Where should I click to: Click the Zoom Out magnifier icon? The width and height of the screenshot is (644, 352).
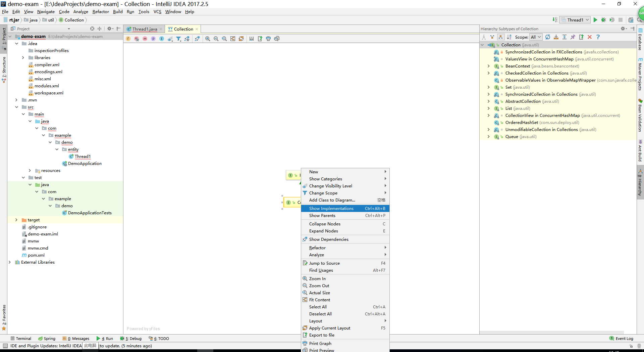coord(216,39)
